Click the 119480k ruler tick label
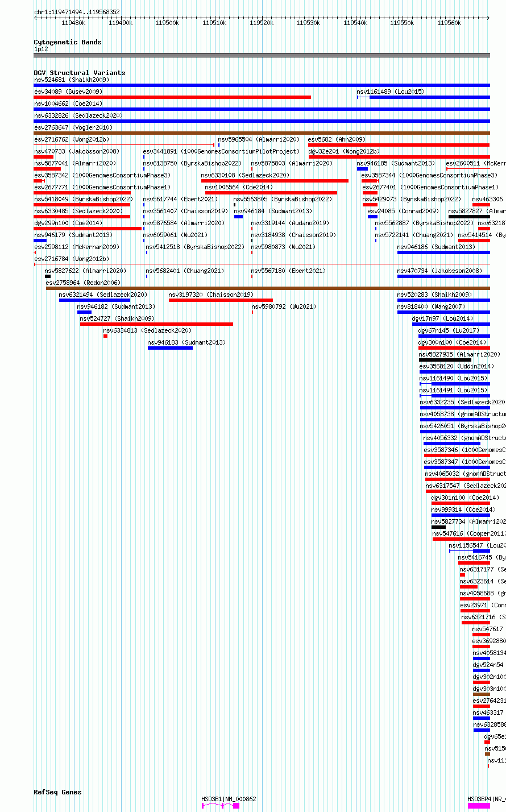The image size is (506, 812). pos(73,23)
